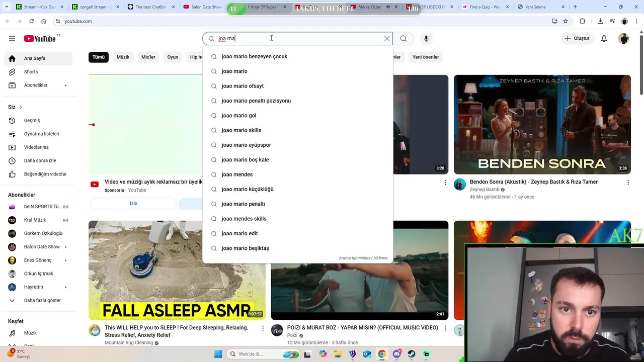The width and height of the screenshot is (644, 362).
Task: Open Ana Sayfa in the sidebar
Action: coord(38,58)
